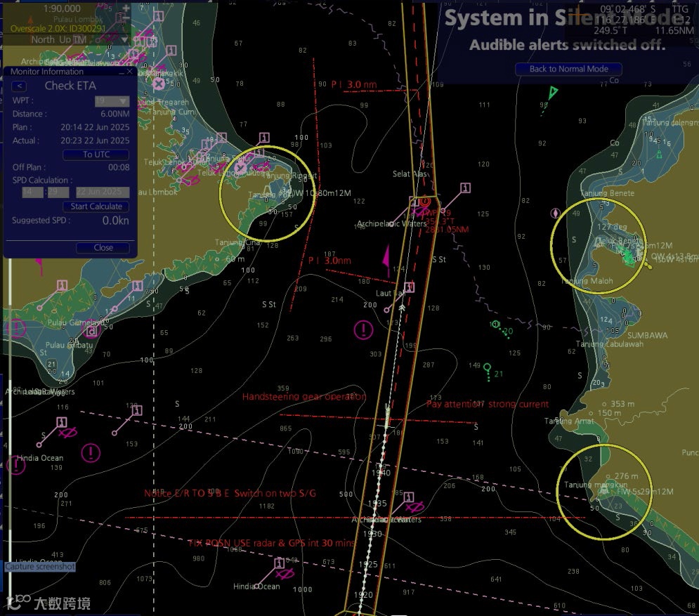
Task: Click info marker near Laut Bali label
Action: point(410,287)
